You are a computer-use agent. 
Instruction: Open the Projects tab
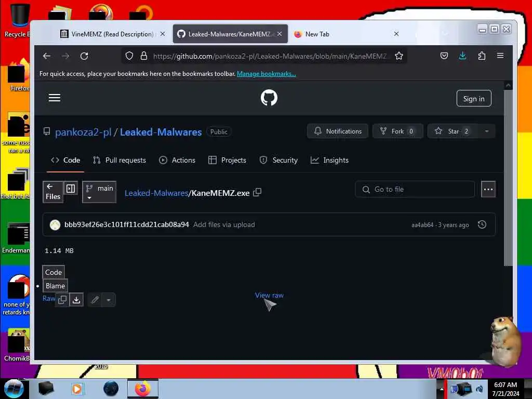tap(228, 160)
